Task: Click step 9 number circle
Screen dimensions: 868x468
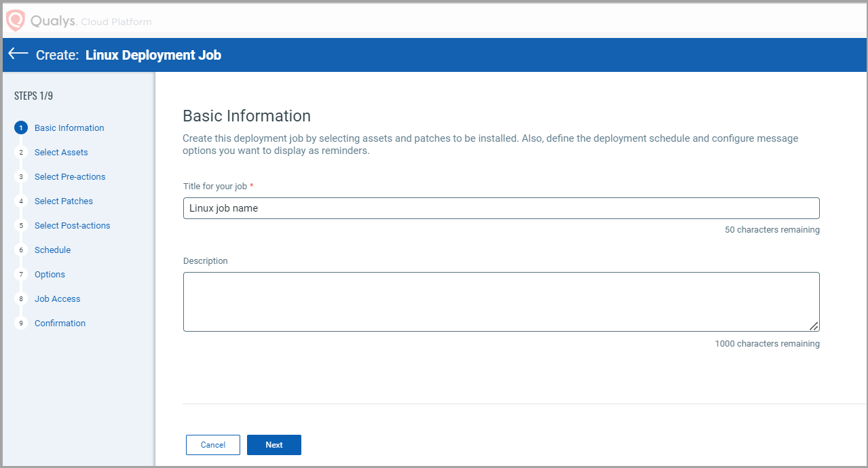Action: pyautogui.click(x=21, y=324)
